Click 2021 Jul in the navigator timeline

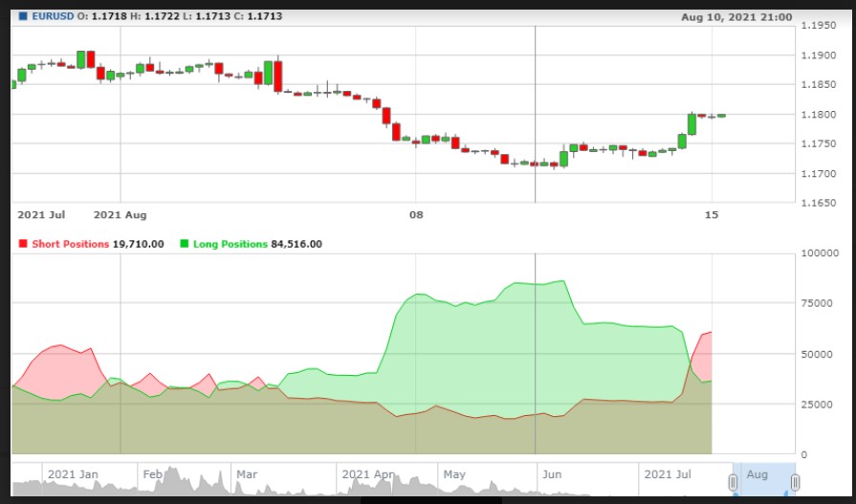668,474
